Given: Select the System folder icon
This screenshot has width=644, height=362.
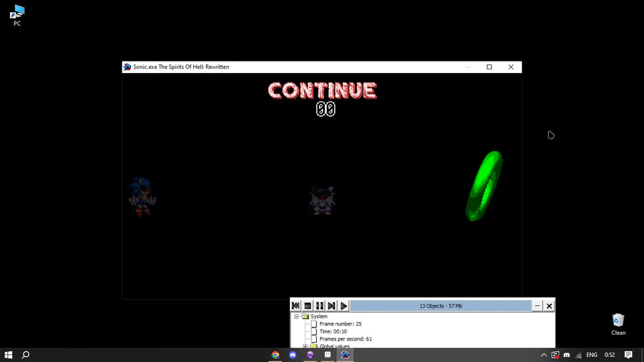Looking at the screenshot, I should point(305,316).
